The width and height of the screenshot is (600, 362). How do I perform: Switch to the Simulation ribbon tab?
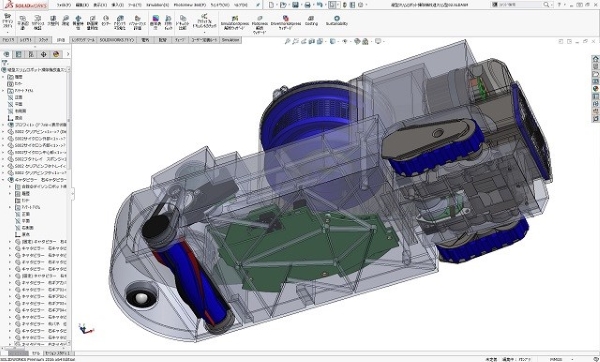[x=230, y=40]
